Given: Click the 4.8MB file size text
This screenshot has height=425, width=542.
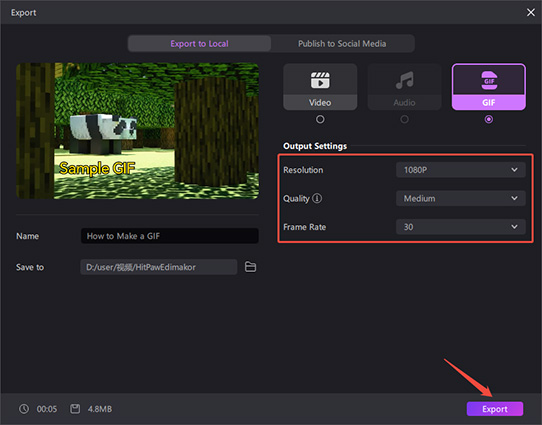Looking at the screenshot, I should pos(100,409).
